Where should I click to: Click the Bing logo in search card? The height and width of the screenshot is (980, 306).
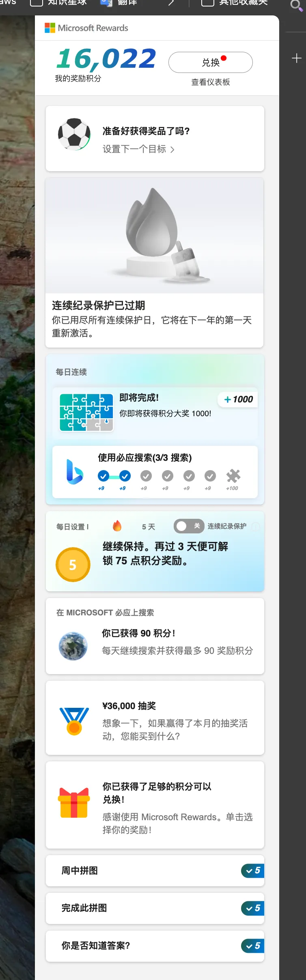[75, 472]
